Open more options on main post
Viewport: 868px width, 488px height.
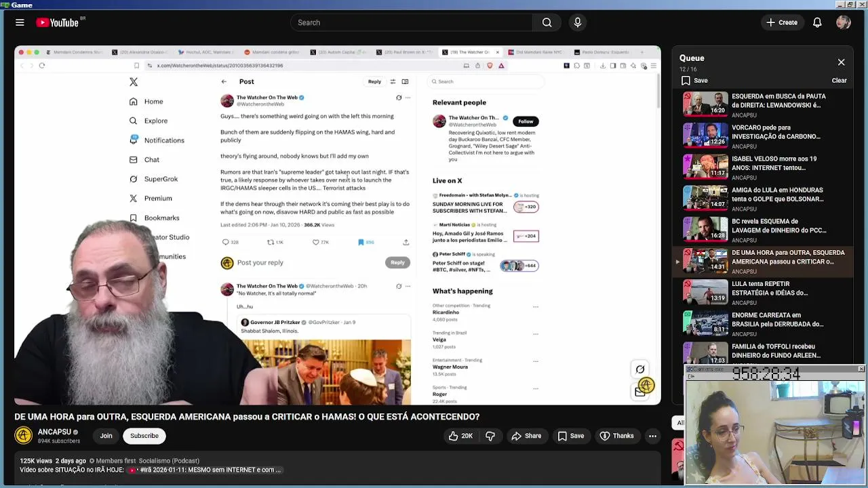(408, 98)
